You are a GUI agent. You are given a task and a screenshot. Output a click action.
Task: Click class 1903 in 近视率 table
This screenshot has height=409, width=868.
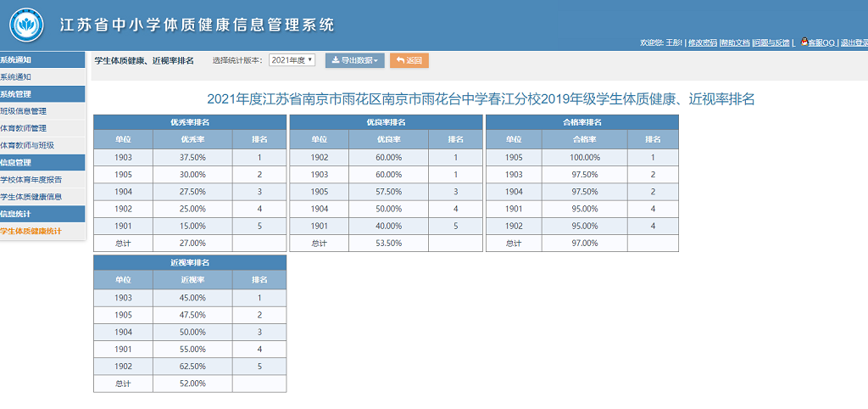coord(124,298)
